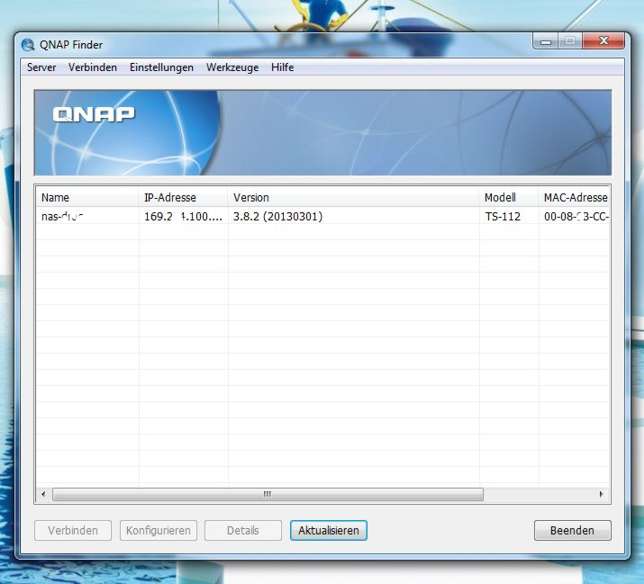Click the horizontal scrollbar thumb
This screenshot has height=584, width=644.
pyautogui.click(x=268, y=494)
